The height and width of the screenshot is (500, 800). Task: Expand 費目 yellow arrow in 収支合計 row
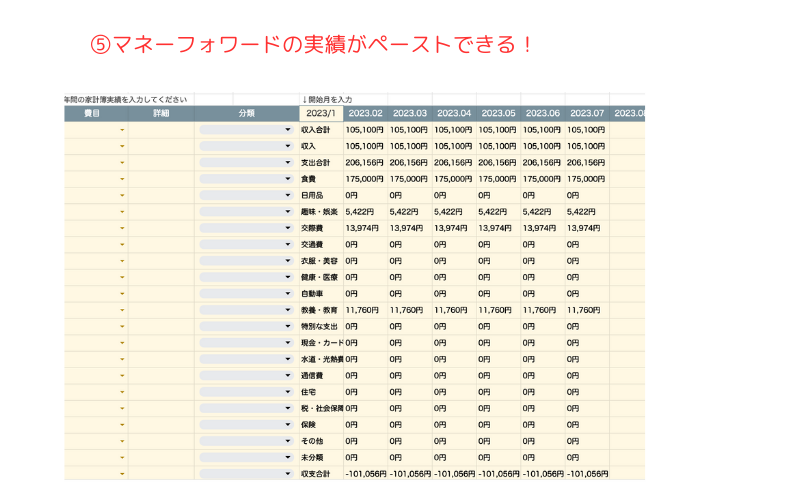(122, 474)
